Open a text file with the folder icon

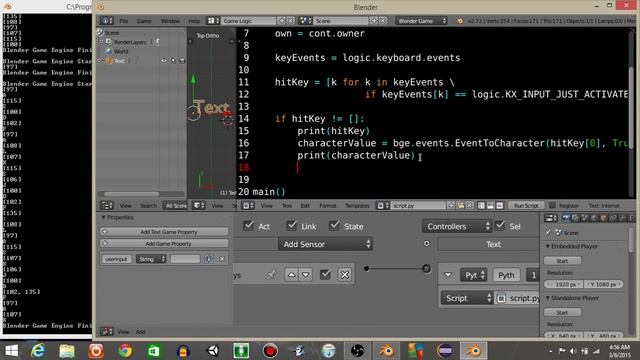point(460,206)
